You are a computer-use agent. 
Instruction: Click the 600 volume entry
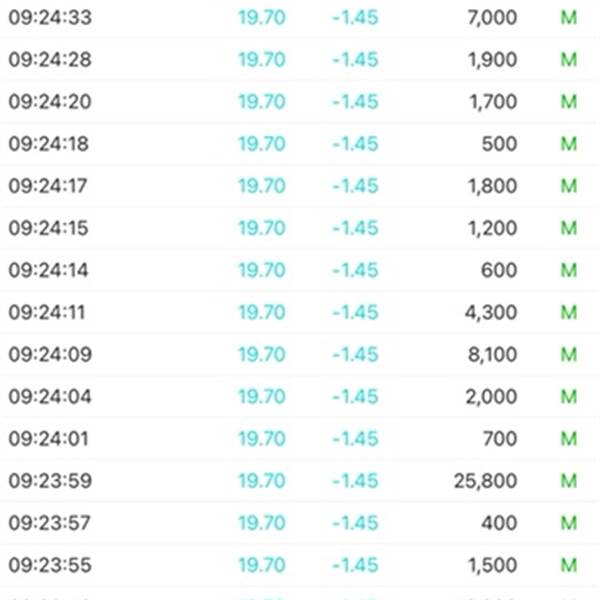click(499, 270)
